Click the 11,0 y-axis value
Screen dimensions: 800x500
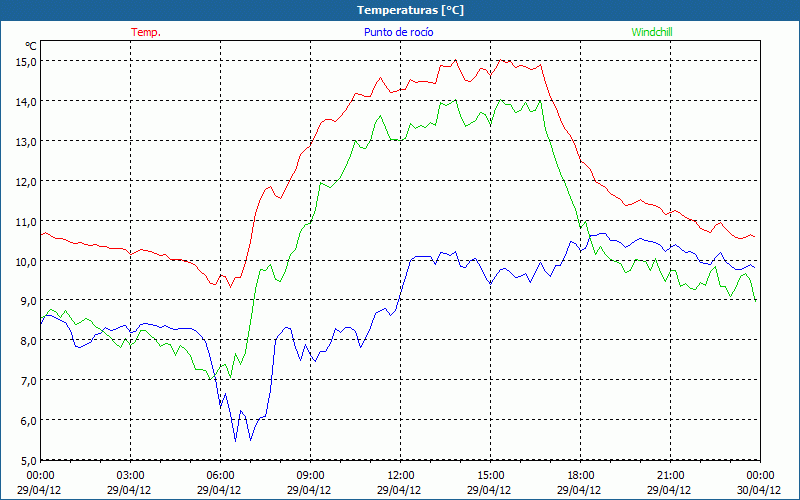[x=26, y=222]
